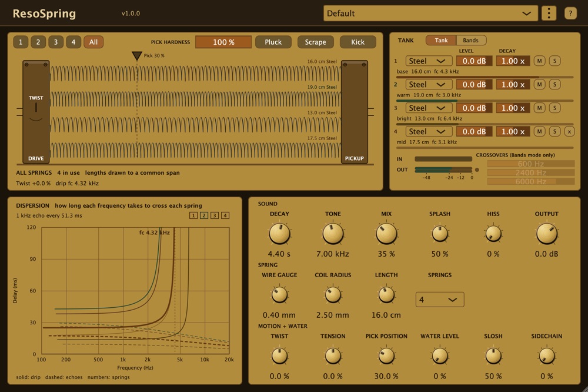Trigger the Kick button
This screenshot has width=588, height=392.
tap(358, 42)
